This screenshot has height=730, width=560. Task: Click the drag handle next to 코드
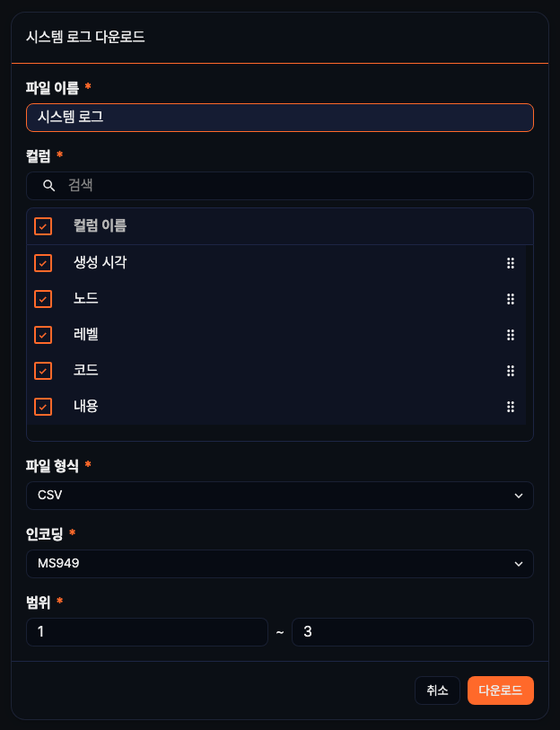coord(510,371)
